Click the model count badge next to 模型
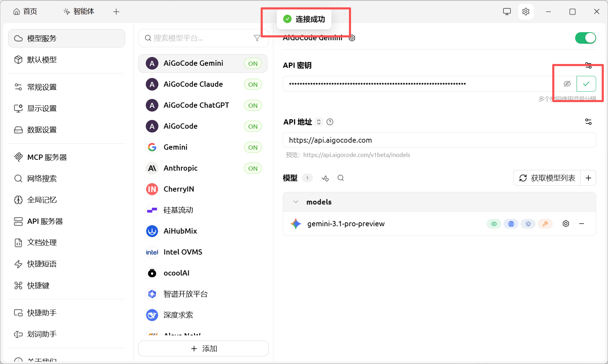The width and height of the screenshot is (608, 364). 307,178
